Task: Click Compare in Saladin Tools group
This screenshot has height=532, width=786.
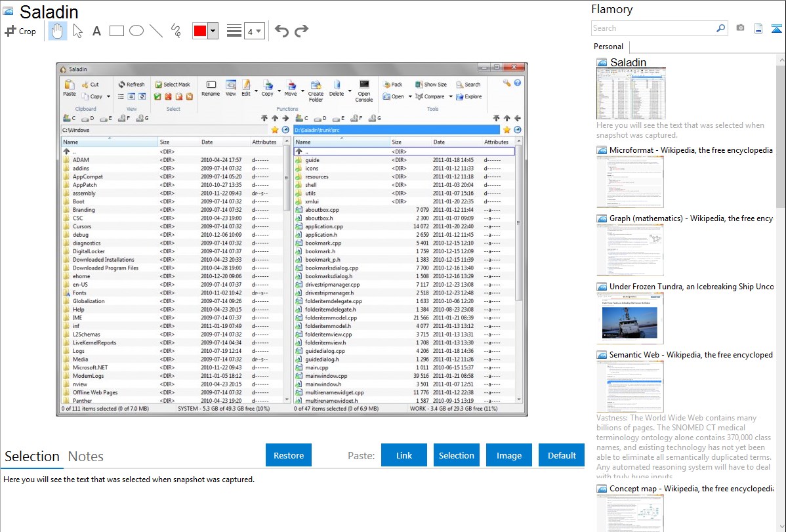Action: 430,96
